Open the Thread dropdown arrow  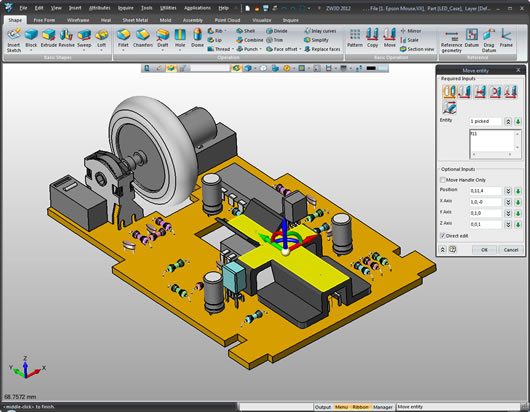(233, 49)
